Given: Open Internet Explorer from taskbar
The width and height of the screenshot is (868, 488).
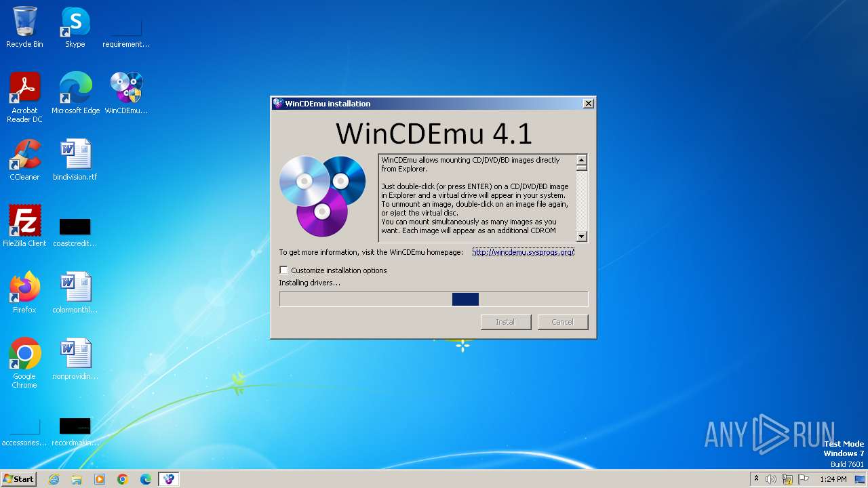Looking at the screenshot, I should point(54,479).
